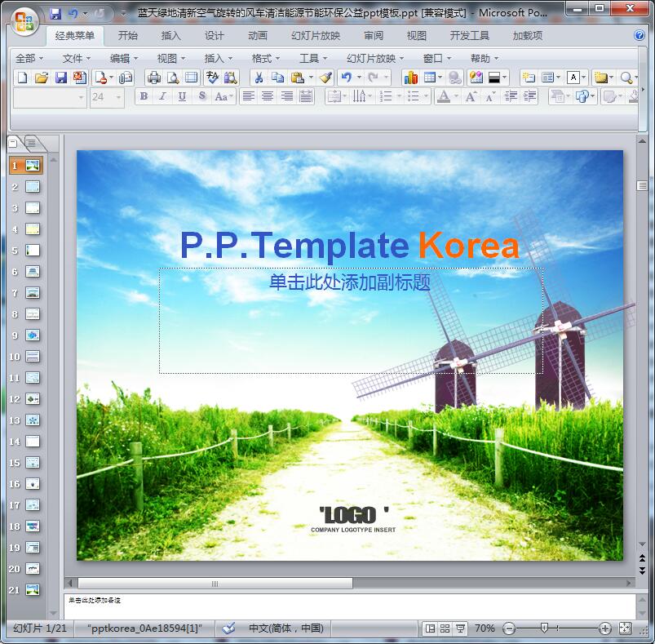Image resolution: width=655 pixels, height=644 pixels.
Task: Click the Decrease indent level icon
Action: [511, 97]
